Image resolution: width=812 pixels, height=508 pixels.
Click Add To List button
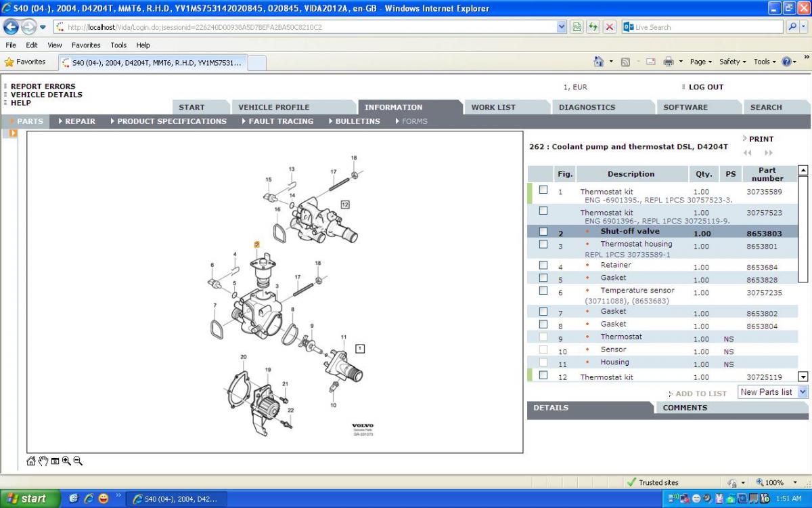(701, 394)
